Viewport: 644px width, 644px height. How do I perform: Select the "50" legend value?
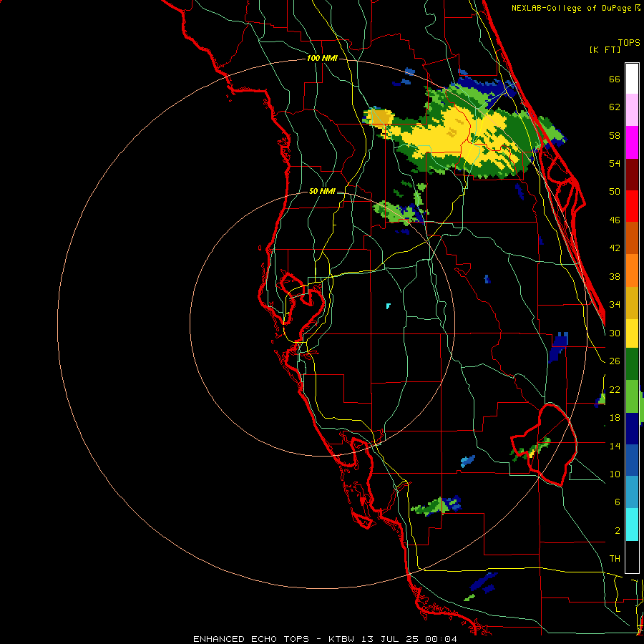[x=615, y=191]
